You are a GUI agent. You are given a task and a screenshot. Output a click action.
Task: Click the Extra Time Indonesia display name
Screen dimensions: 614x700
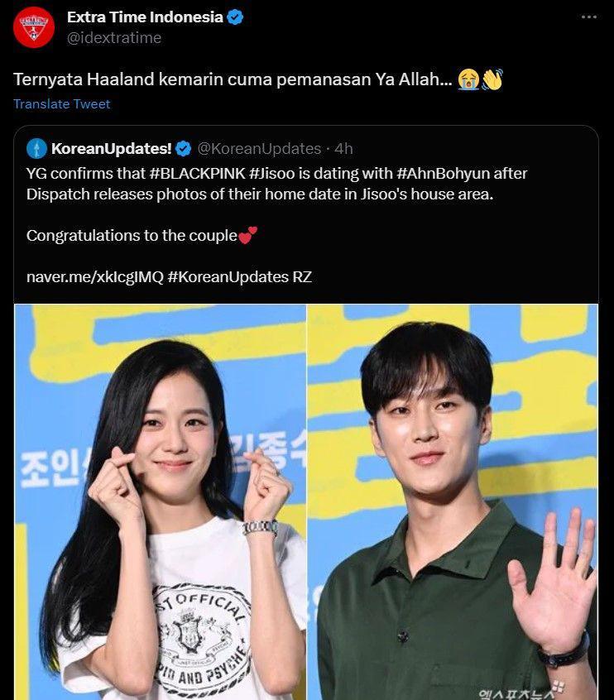(145, 17)
